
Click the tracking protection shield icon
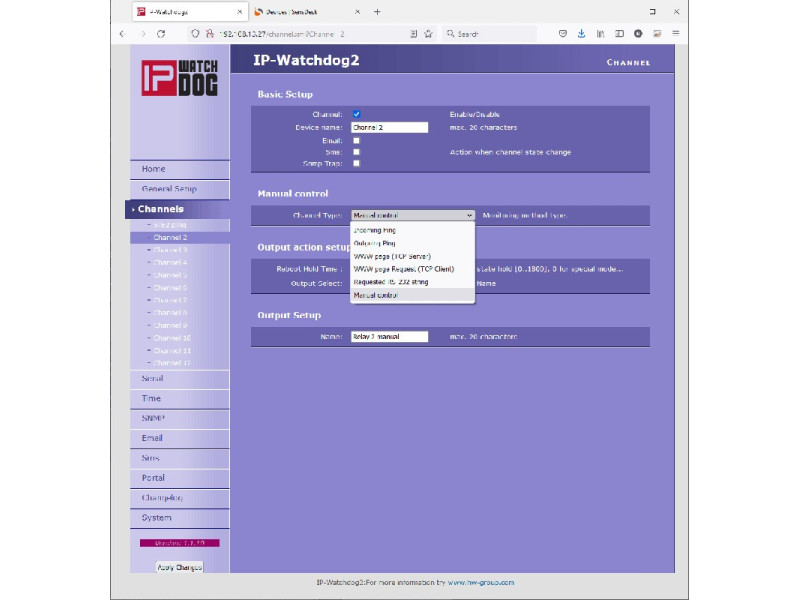[x=195, y=34]
